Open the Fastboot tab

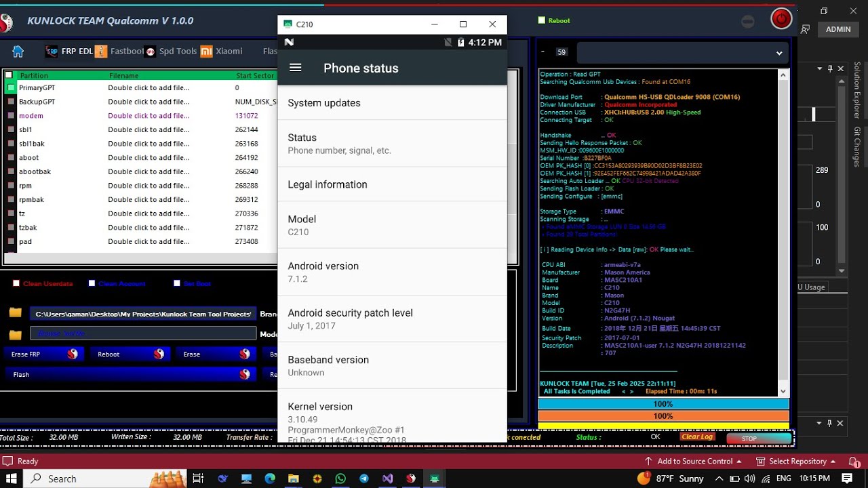click(127, 52)
